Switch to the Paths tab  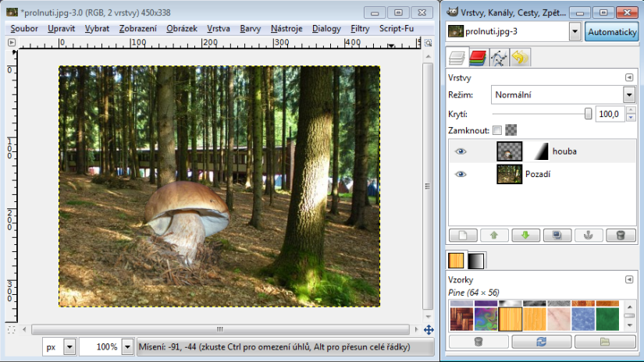[x=499, y=58]
